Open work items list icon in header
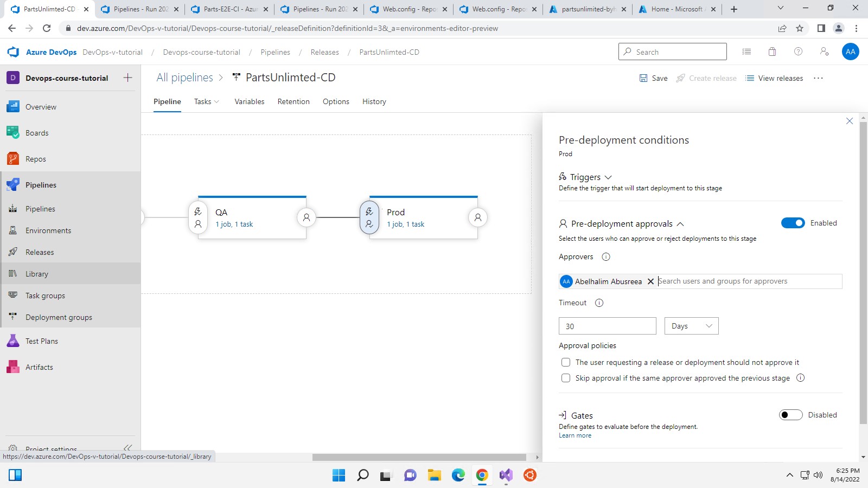The width and height of the screenshot is (868, 488). [x=746, y=52]
